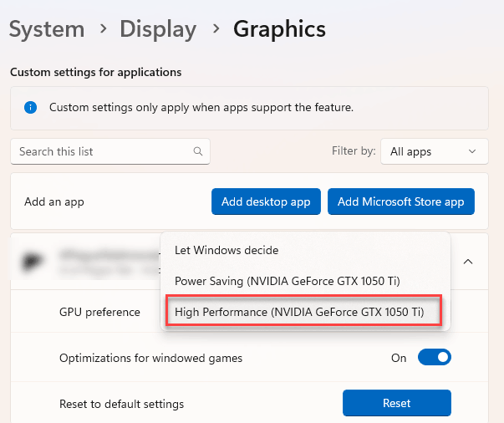Click the Search this list field
Screen dimensions: 504x423
click(x=110, y=151)
